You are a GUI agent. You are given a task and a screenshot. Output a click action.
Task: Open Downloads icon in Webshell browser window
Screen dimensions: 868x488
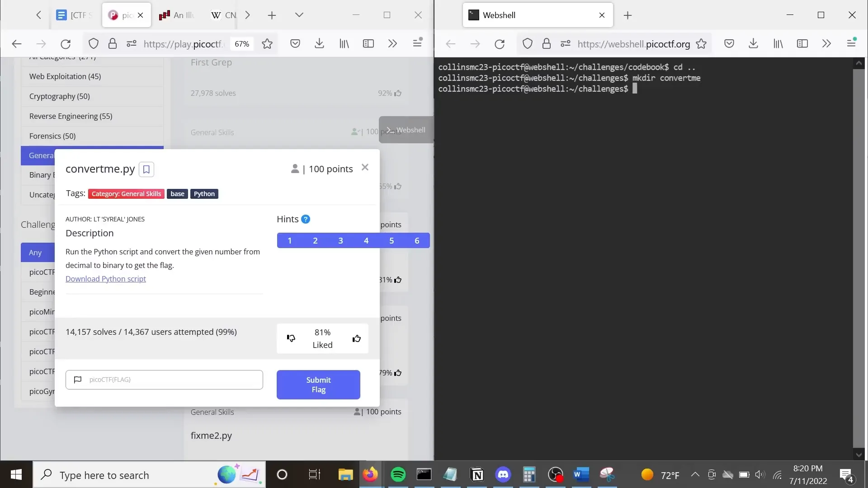click(753, 43)
